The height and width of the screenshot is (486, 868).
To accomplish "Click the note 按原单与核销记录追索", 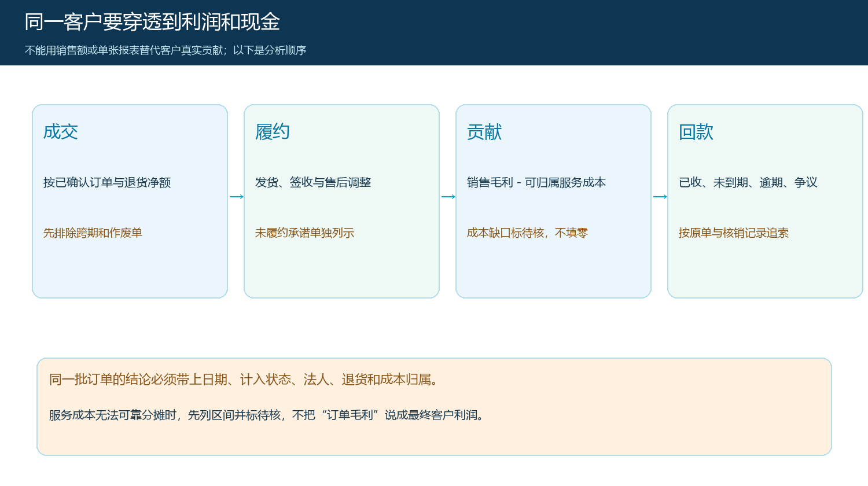I will coord(734,233).
